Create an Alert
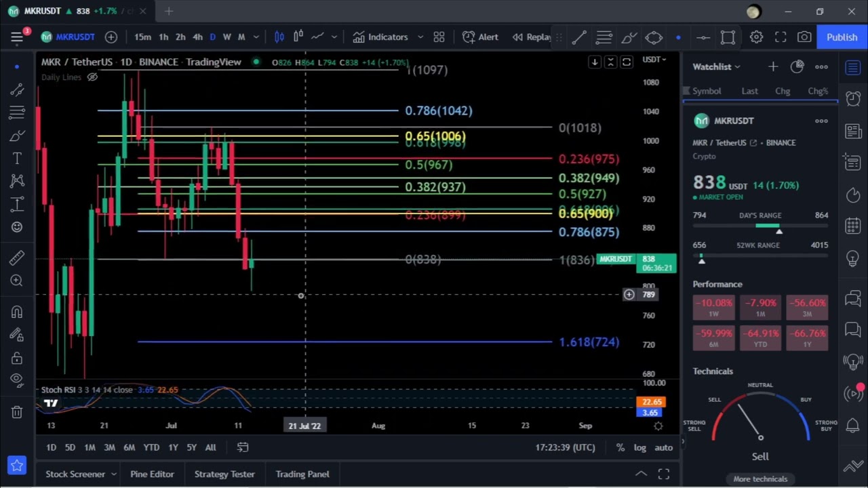The image size is (868, 488). 480,37
